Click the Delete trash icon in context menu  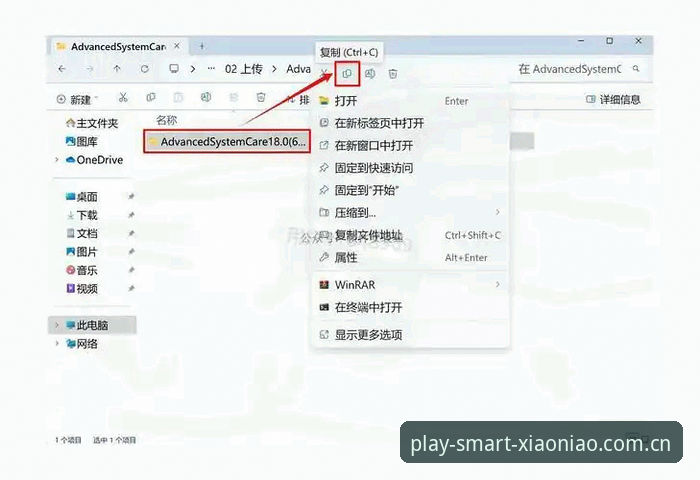393,74
